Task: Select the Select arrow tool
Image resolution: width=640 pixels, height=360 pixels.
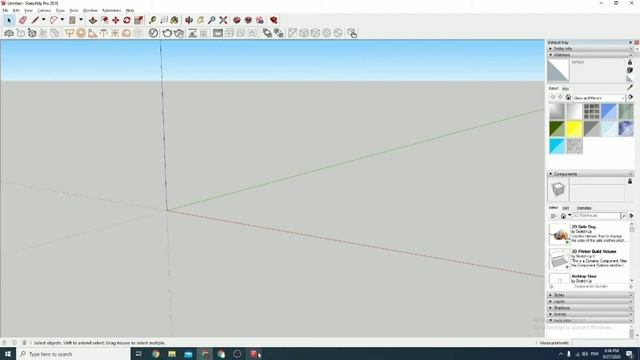Action: coord(9,20)
